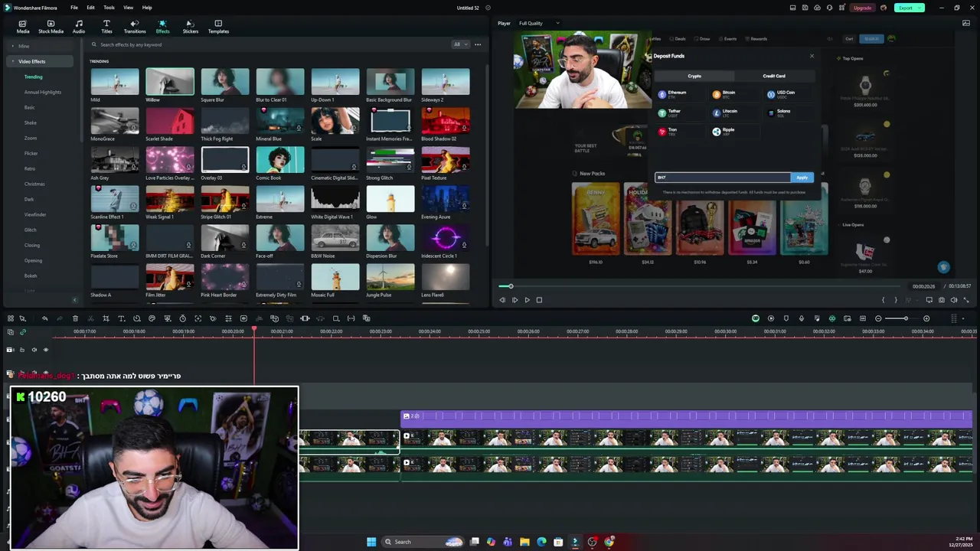Open the Tools menu
This screenshot has width=980, height=551.
(x=109, y=8)
